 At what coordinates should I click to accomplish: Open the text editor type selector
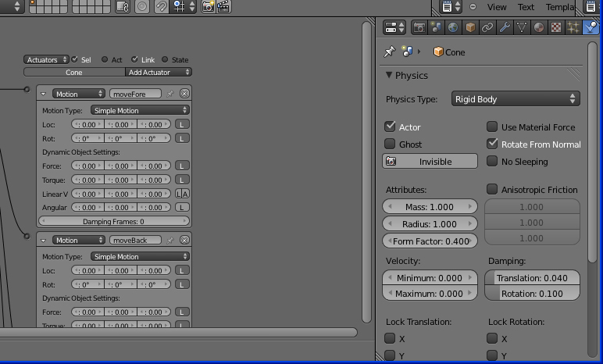click(451, 6)
